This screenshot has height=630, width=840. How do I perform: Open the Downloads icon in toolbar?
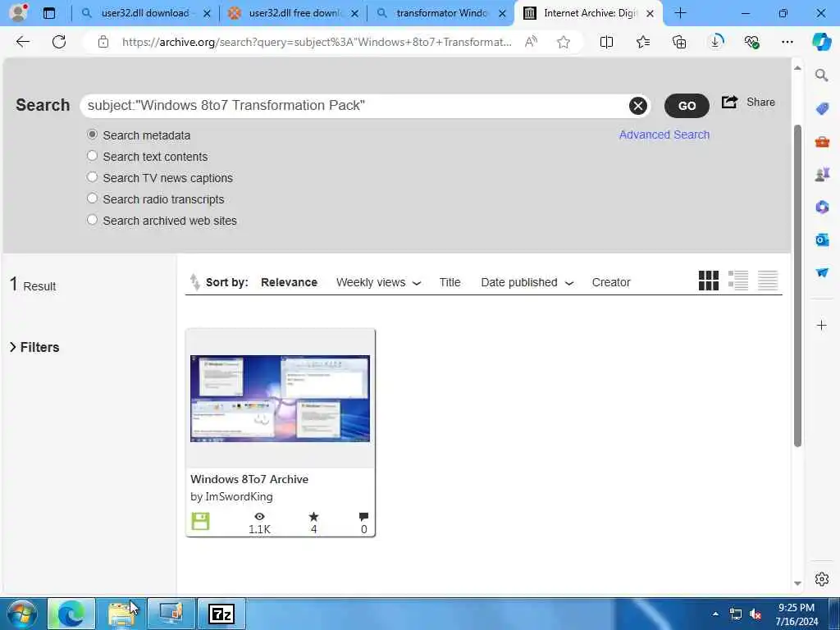click(x=715, y=41)
